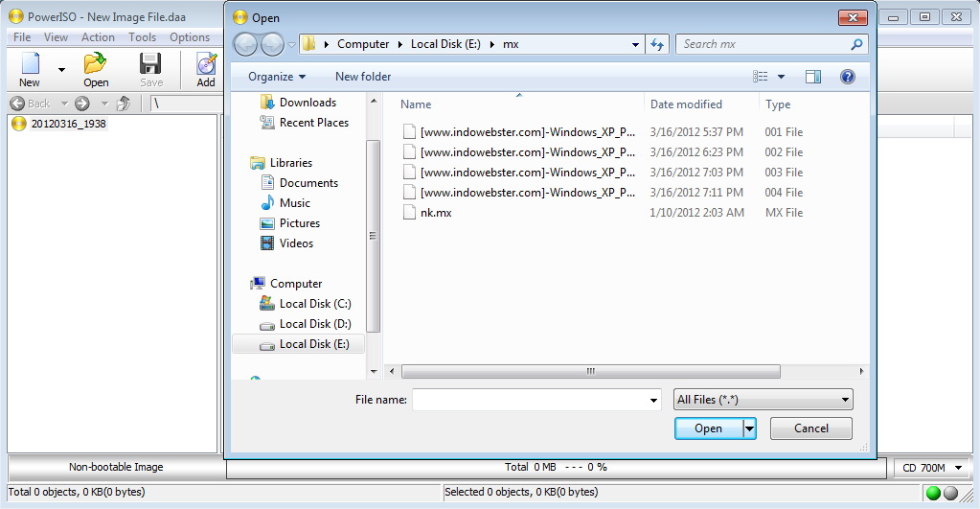Open the File menu in PowerISO
This screenshot has width=980, height=509.
(x=22, y=36)
